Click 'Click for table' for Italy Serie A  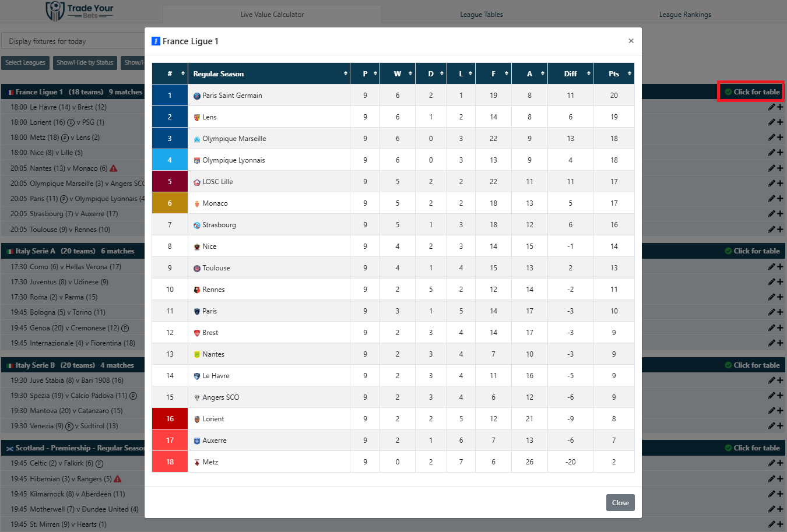752,251
